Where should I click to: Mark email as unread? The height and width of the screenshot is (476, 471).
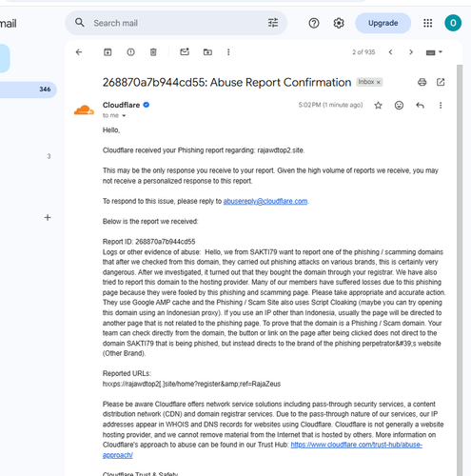click(185, 51)
